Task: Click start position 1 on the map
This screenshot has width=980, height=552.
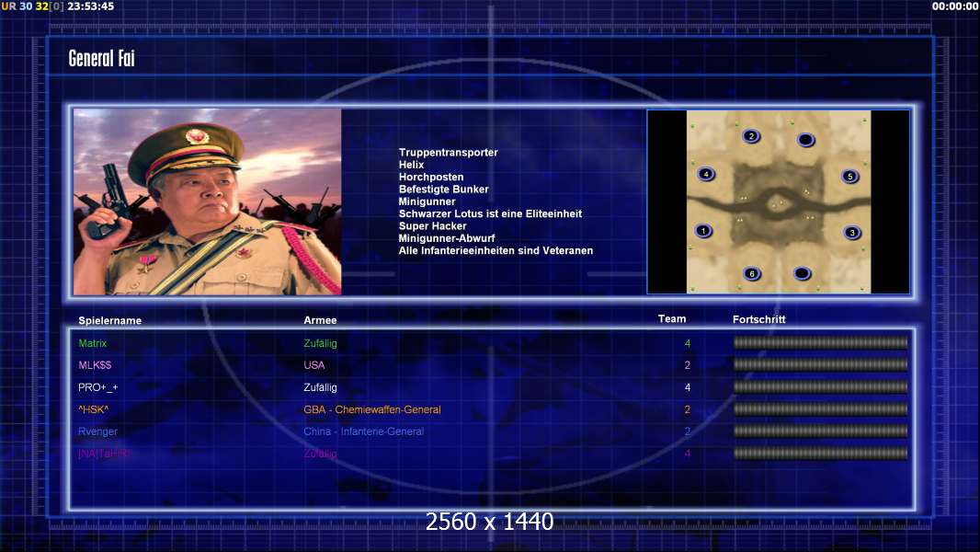Action: point(703,231)
